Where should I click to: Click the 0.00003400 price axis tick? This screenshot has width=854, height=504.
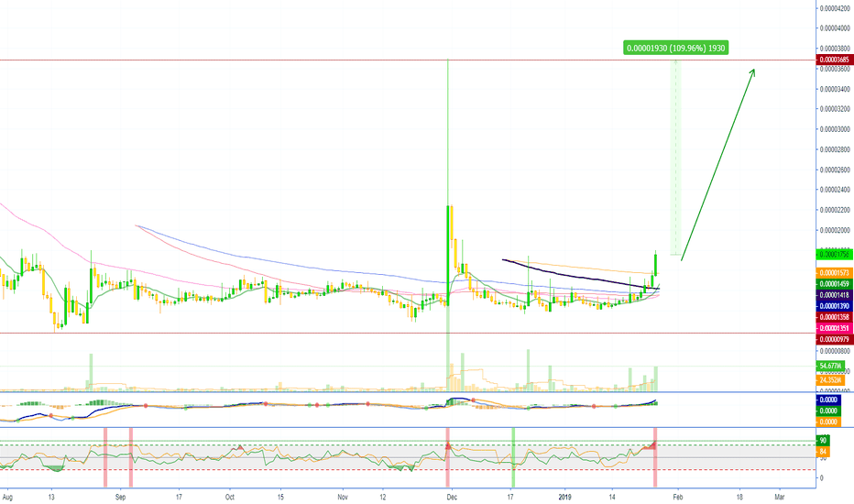pos(836,89)
